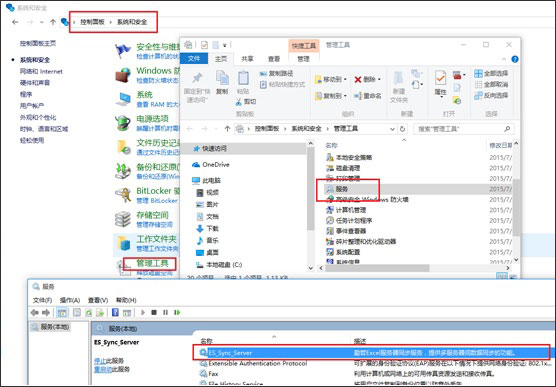Expand the Move To dropdown arrow
This screenshot has height=387, width=556.
click(x=345, y=79)
